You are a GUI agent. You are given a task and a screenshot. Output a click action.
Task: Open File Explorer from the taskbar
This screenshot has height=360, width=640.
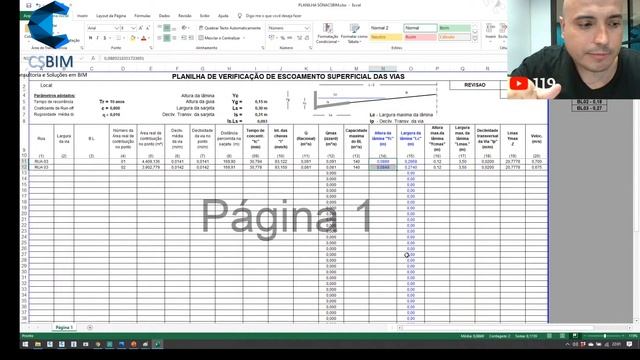click(38, 344)
